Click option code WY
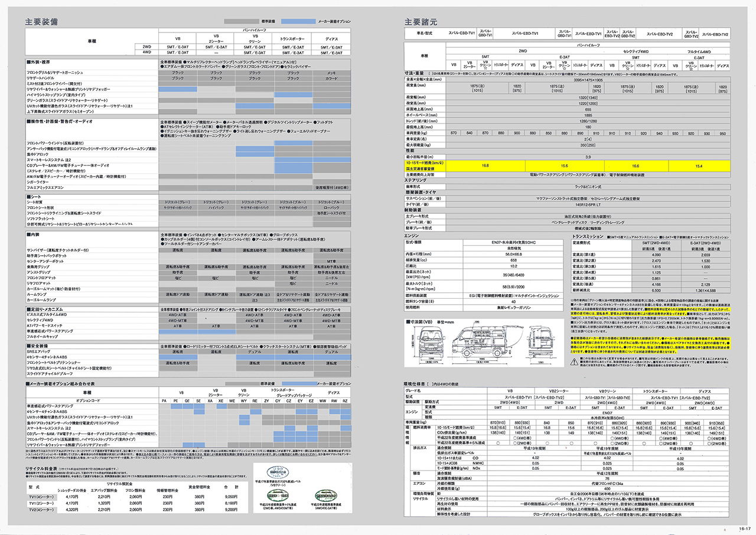The width and height of the screenshot is (756, 535). [x=243, y=401]
